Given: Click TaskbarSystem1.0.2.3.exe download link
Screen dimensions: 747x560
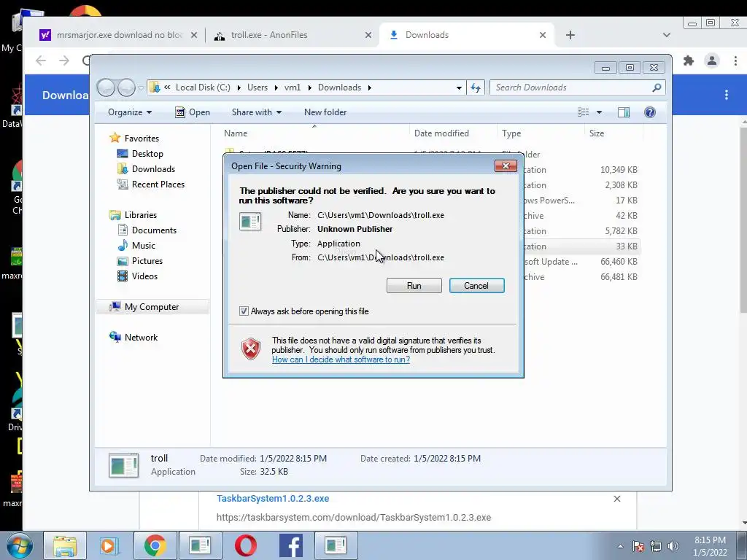Looking at the screenshot, I should [273, 499].
